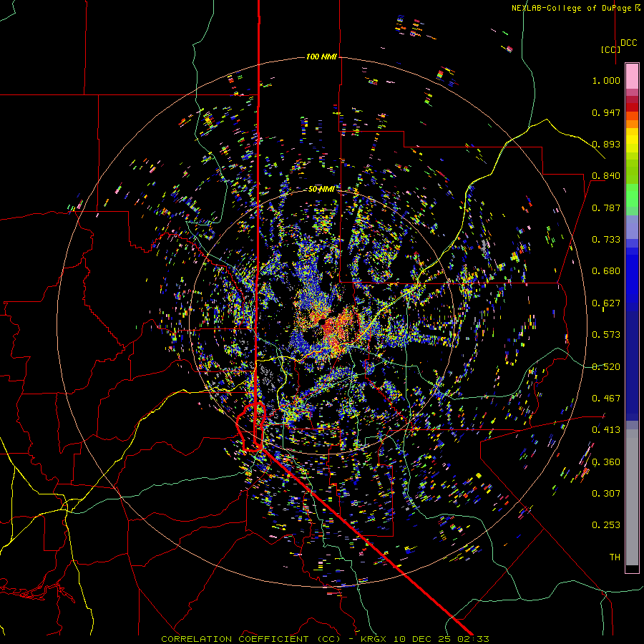This screenshot has height=644, width=644.
Task: Click the NEXLAB-College of DuPage title text
Action: (576, 8)
